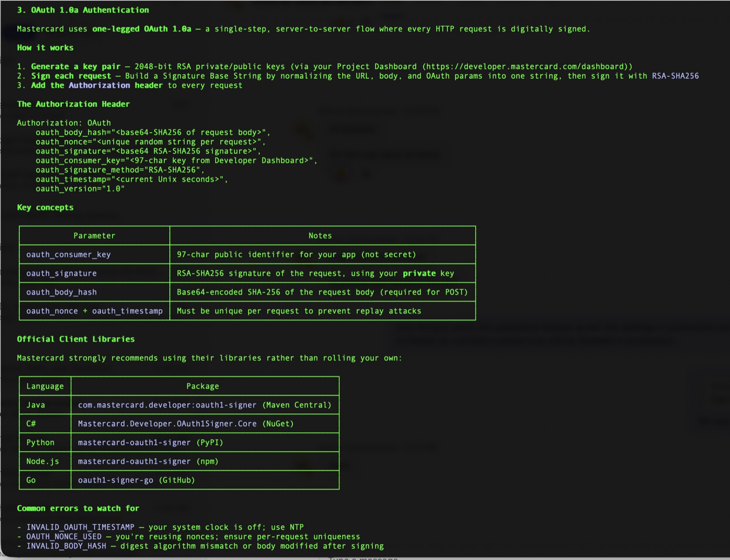Click 'Sign each request' step text
The image size is (730, 560).
point(71,76)
